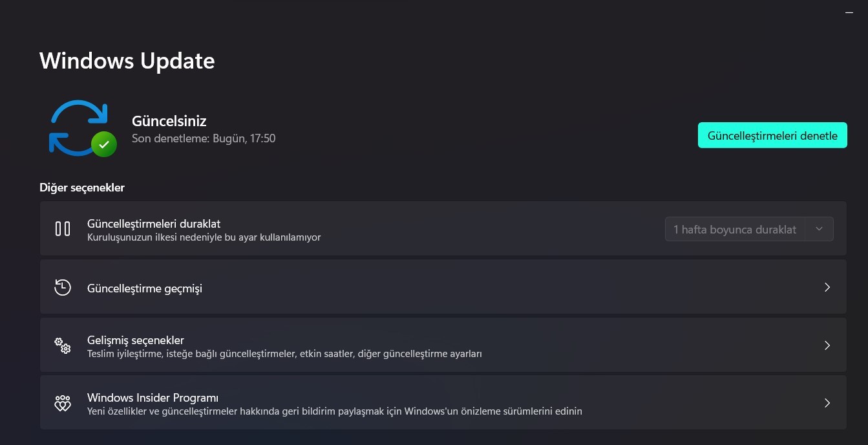868x445 pixels.
Task: Click the Windows Update page title
Action: [x=127, y=61]
